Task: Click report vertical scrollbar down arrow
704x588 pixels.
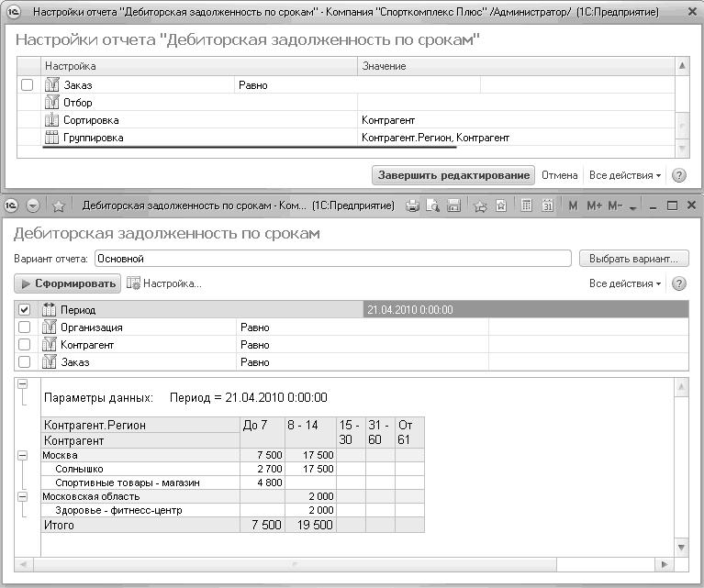Action: pos(681,547)
